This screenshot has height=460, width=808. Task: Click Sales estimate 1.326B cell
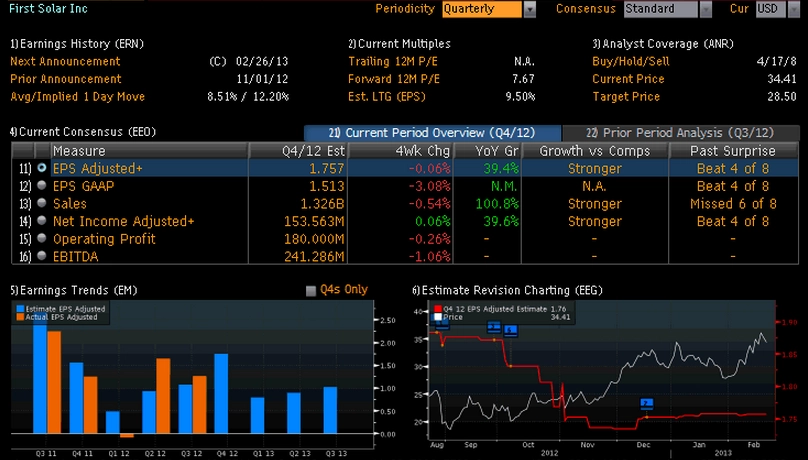322,203
